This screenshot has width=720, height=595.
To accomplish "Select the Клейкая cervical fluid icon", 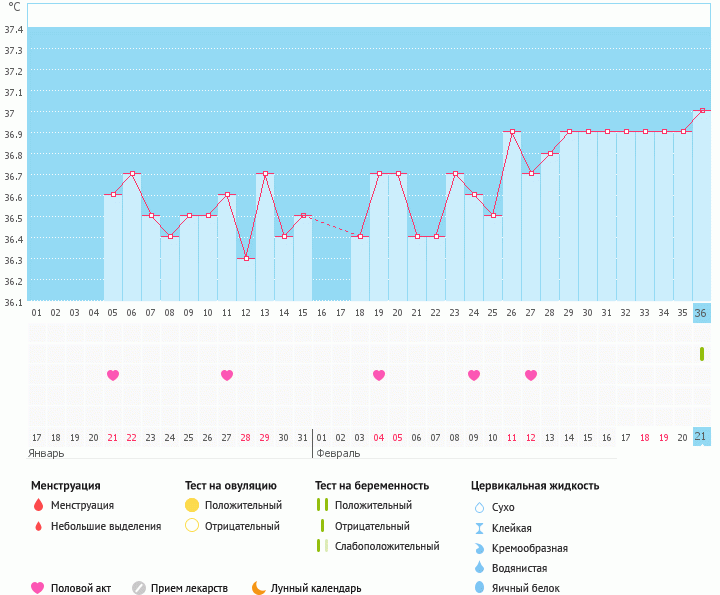I will coord(479,528).
